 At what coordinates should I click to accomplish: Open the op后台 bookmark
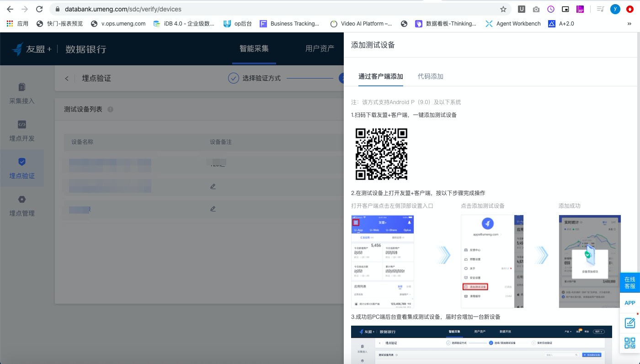238,24
